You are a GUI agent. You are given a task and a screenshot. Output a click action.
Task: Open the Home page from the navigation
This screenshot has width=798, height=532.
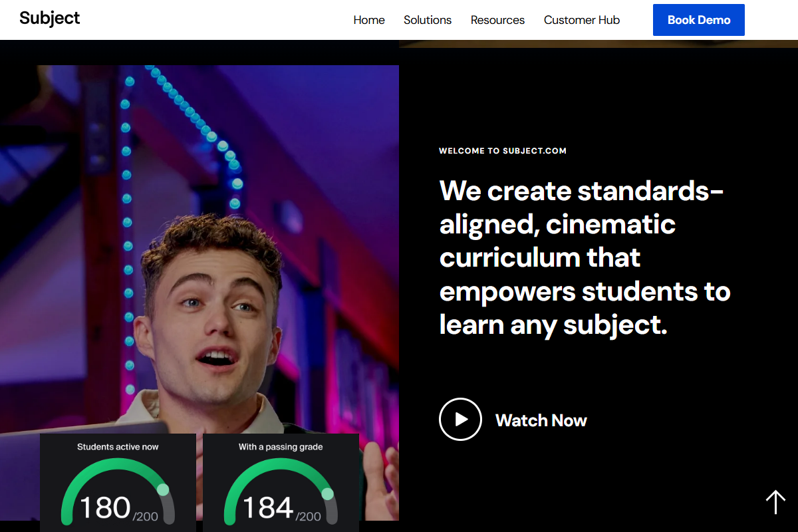pyautogui.click(x=369, y=20)
